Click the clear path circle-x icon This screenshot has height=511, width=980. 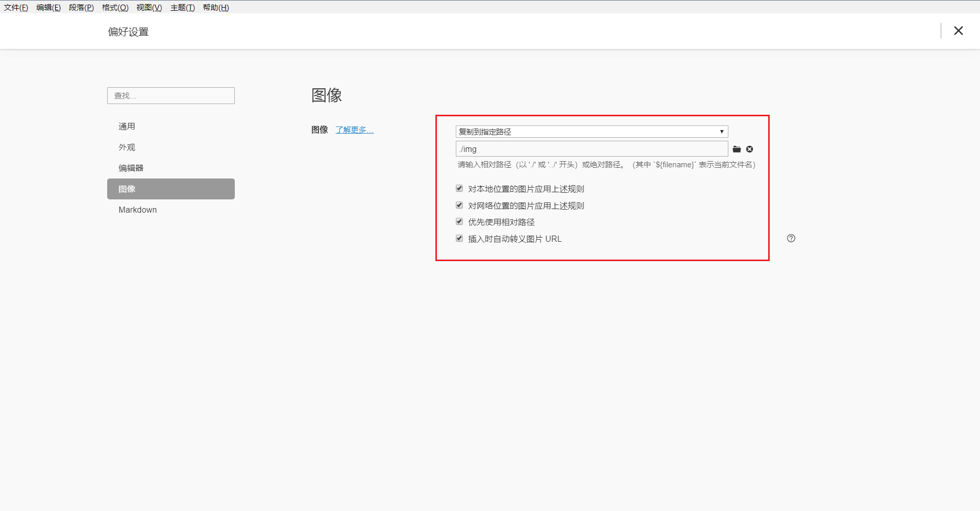[749, 149]
